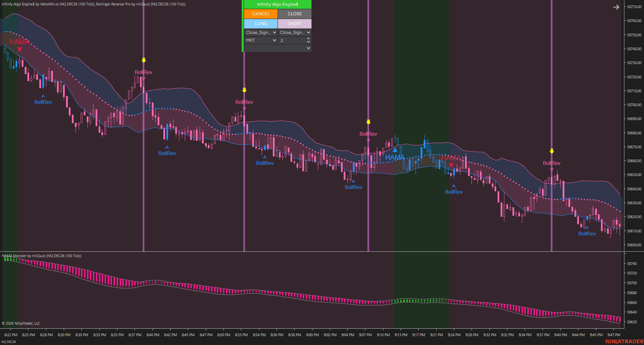Click the blue HAMA up triangle near 9:13 PM
The image size is (644, 345).
tap(395, 150)
